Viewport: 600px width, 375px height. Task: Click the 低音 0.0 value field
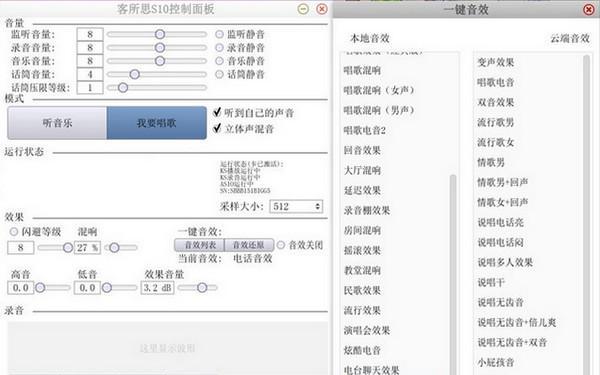(x=87, y=288)
